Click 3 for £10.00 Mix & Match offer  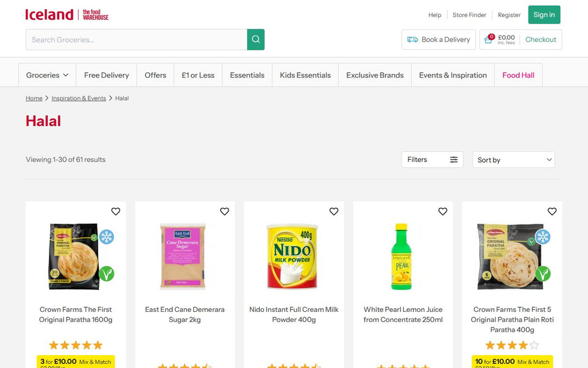point(76,362)
